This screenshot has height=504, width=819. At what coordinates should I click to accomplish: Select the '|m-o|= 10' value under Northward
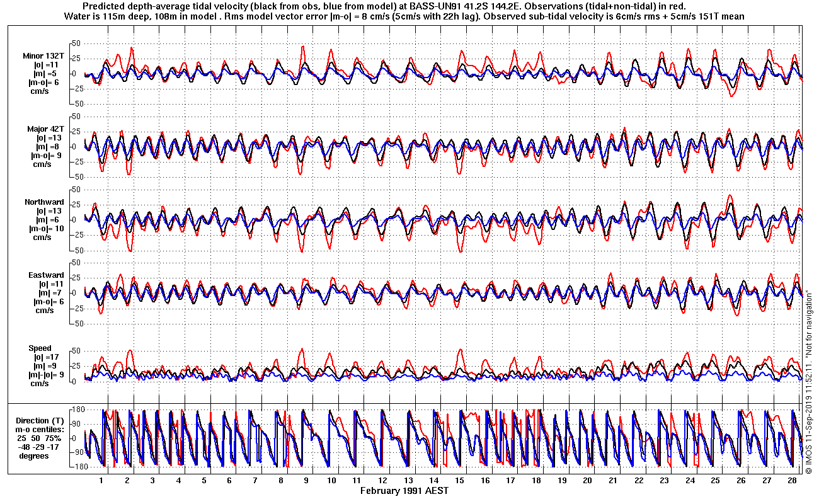[x=46, y=229]
